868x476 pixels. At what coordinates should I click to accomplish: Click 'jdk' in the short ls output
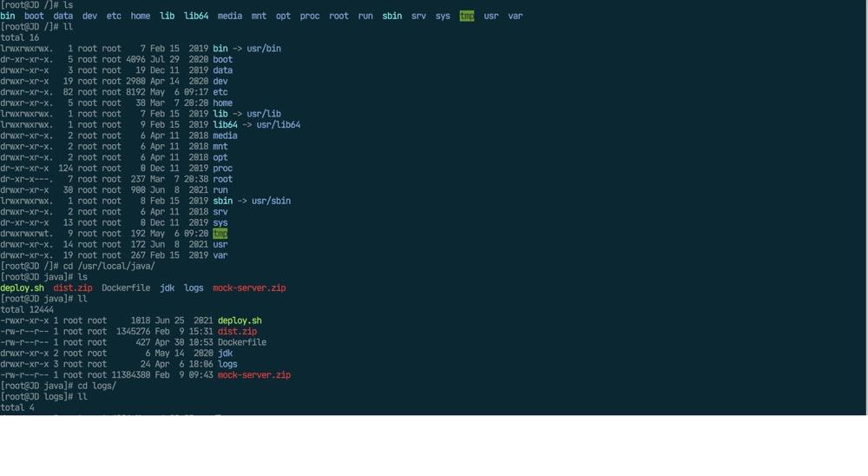click(168, 288)
